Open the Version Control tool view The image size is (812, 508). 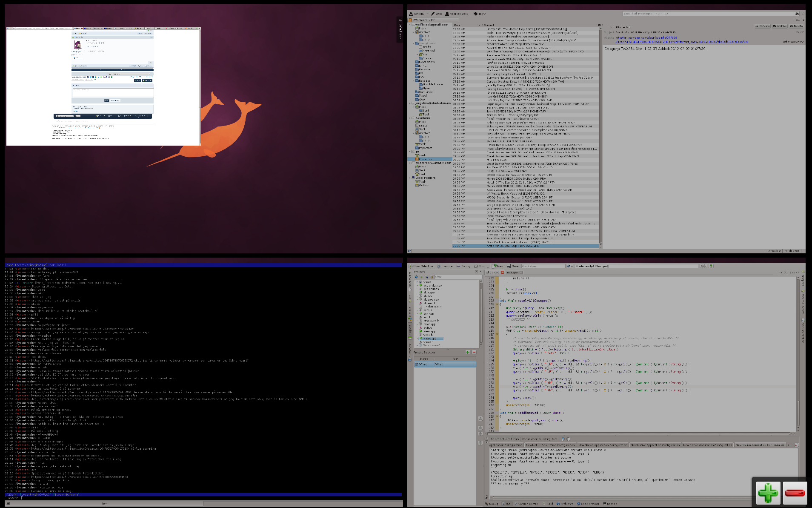pyautogui.click(x=526, y=504)
